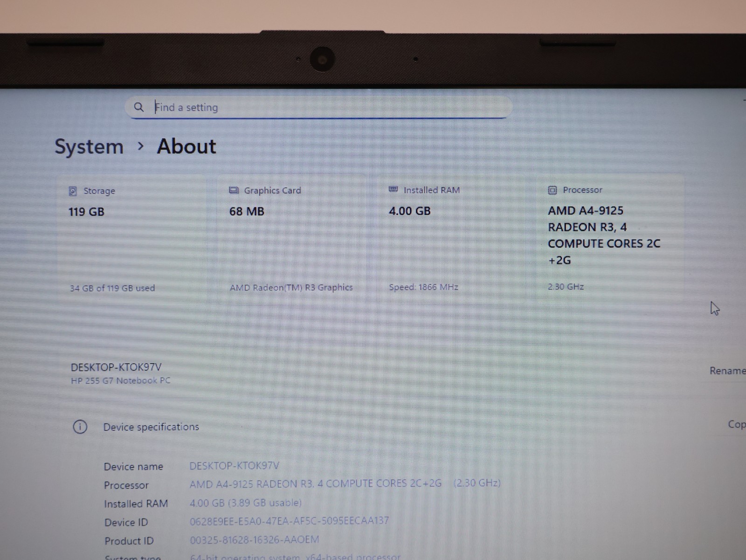Click the Processor row value in specifications
Screen dimensions: 746x560
tap(345, 484)
